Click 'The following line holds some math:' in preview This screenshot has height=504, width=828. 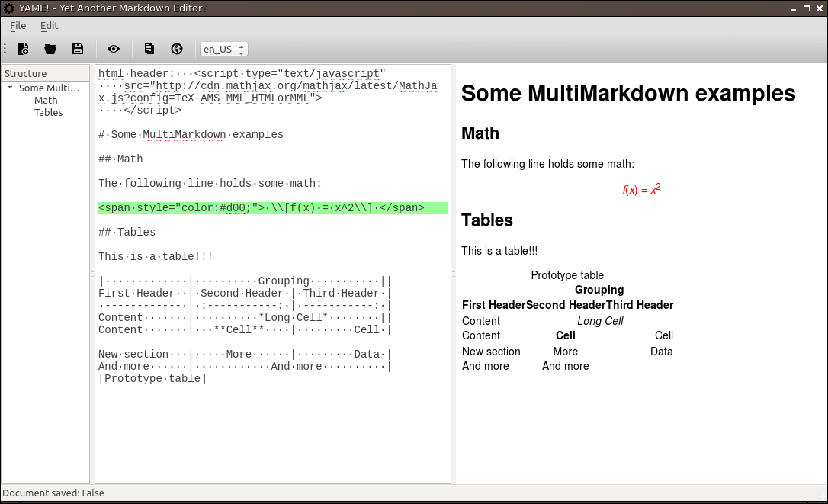point(547,164)
